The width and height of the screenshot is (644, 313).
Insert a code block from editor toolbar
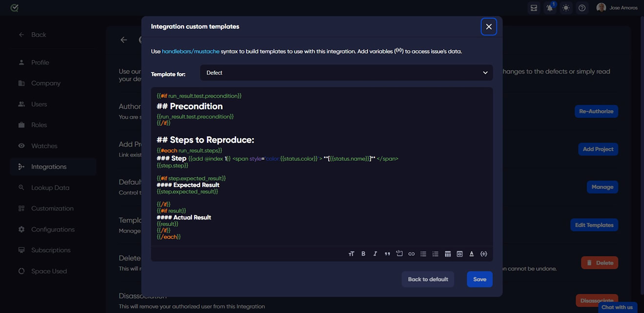(x=399, y=254)
